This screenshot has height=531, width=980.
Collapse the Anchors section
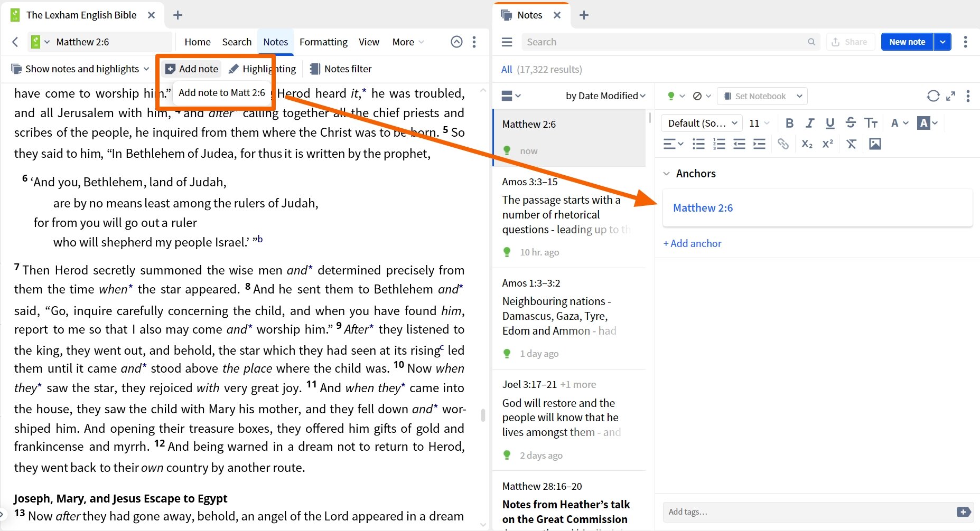(x=667, y=174)
